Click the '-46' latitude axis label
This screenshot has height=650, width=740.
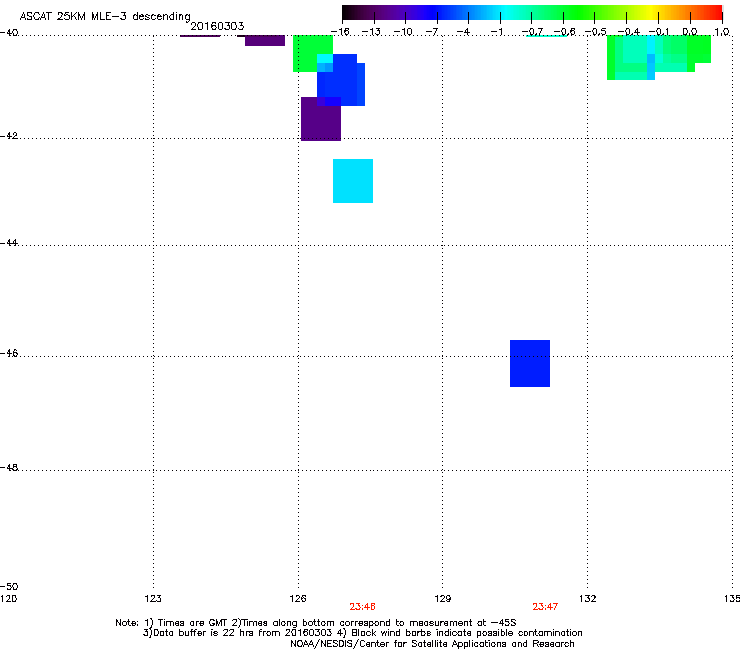(9, 354)
